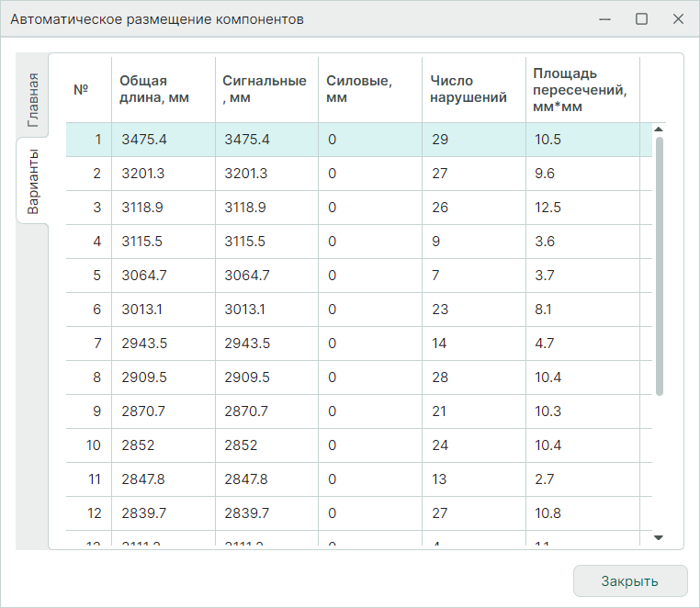
Task: Click the scrollbar up arrow
Action: tap(659, 129)
